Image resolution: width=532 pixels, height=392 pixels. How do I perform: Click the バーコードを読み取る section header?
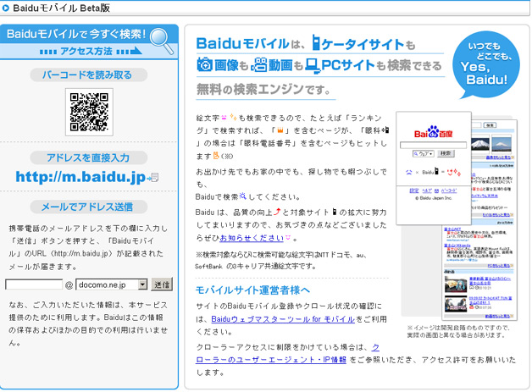coord(89,75)
